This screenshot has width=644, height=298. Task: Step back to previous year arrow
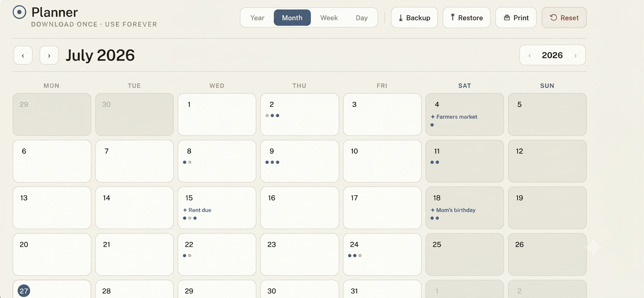529,55
